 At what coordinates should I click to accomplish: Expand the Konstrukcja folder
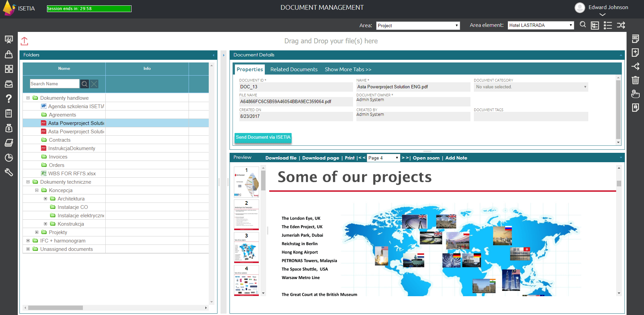46,224
